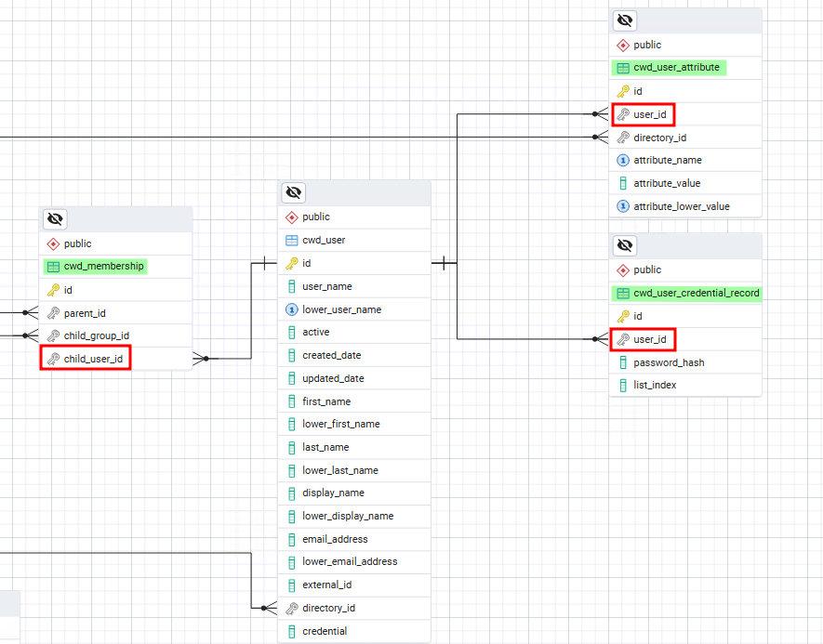823x644 pixels.
Task: Click unique index icon beside attribute_name
Action: [x=622, y=160]
